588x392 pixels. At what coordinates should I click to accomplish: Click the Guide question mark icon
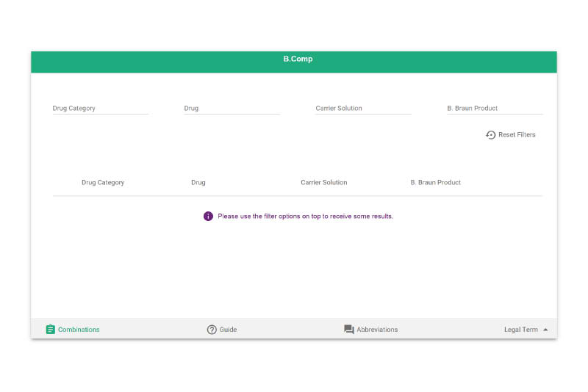(x=212, y=330)
